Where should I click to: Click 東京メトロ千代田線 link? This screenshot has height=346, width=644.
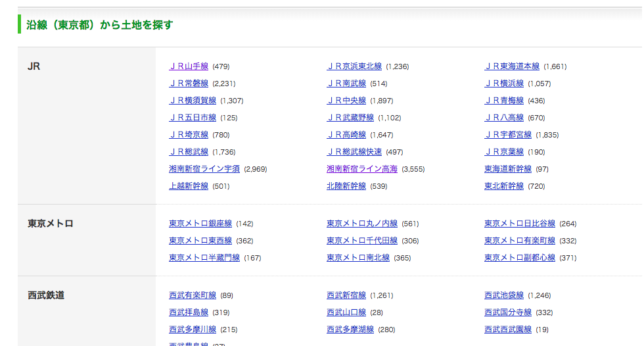(362, 241)
